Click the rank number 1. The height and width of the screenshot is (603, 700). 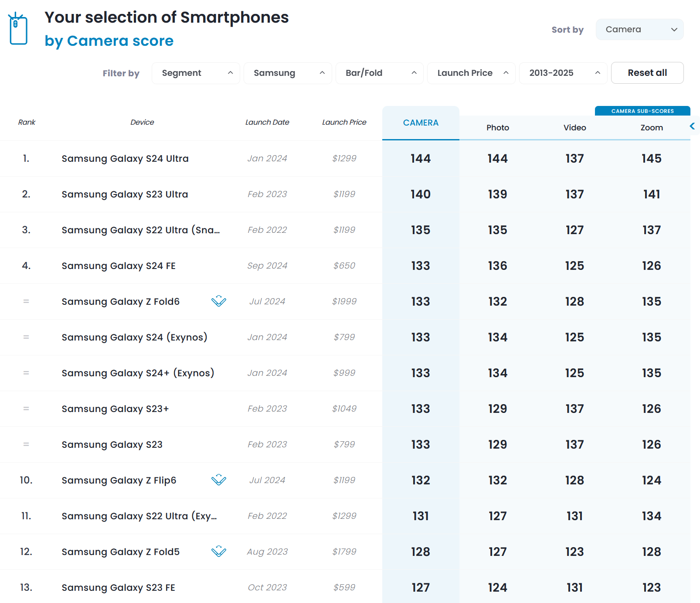point(26,158)
